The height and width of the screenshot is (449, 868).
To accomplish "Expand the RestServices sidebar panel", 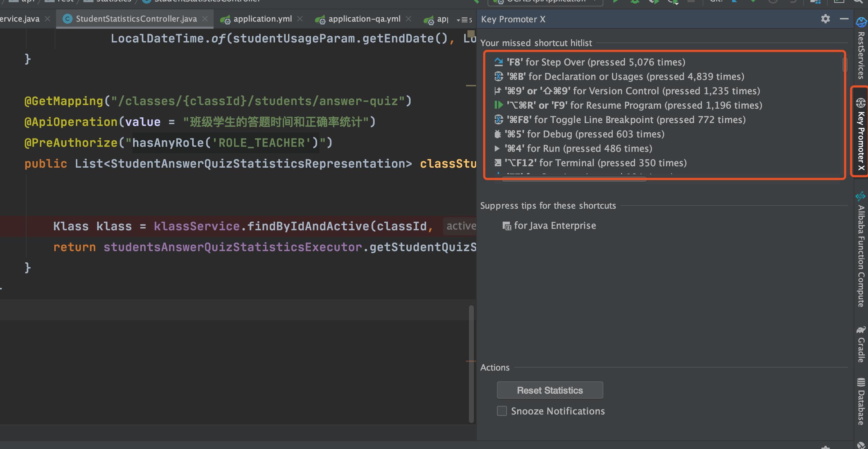I will coord(859,51).
